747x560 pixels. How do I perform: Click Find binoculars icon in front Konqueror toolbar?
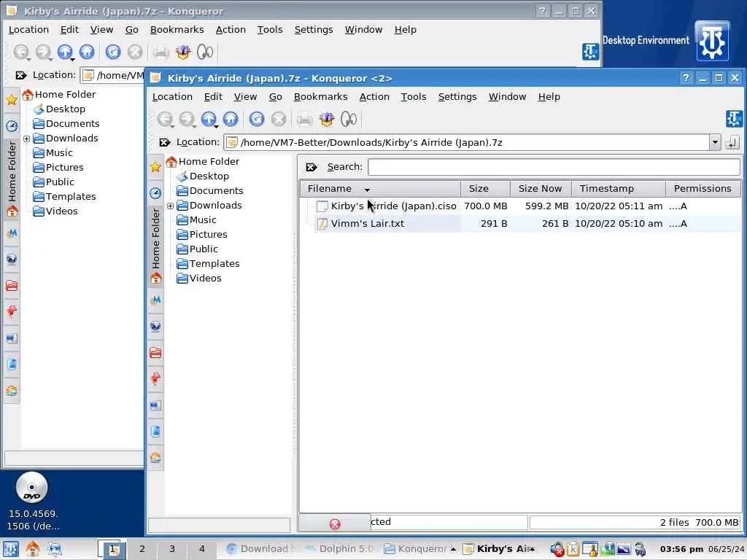click(x=349, y=119)
